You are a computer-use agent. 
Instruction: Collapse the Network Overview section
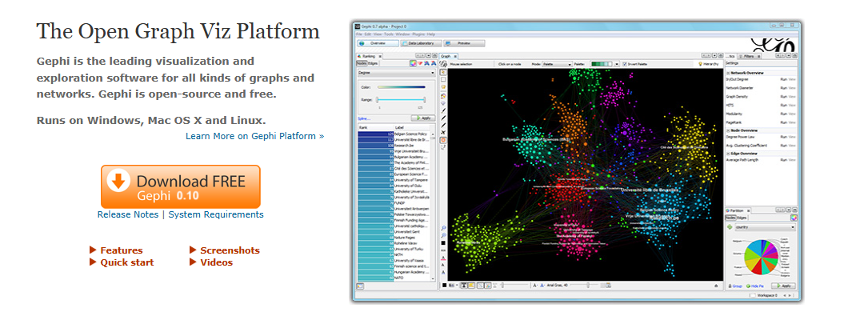(x=728, y=73)
